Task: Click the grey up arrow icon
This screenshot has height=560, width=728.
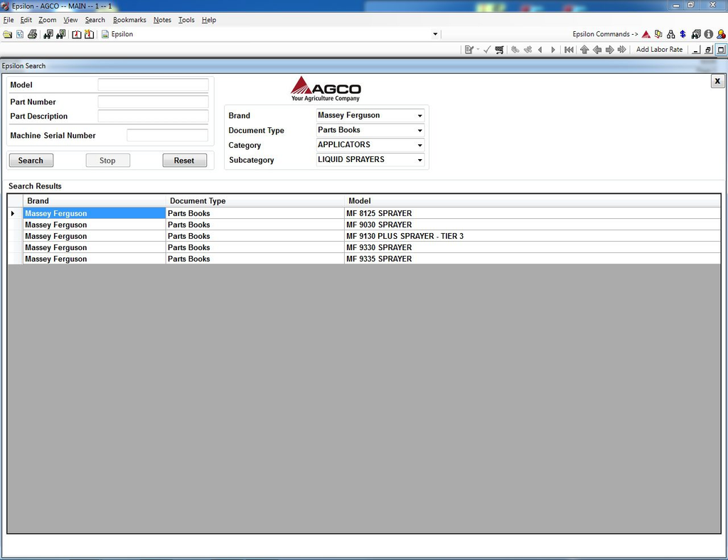Action: (584, 50)
